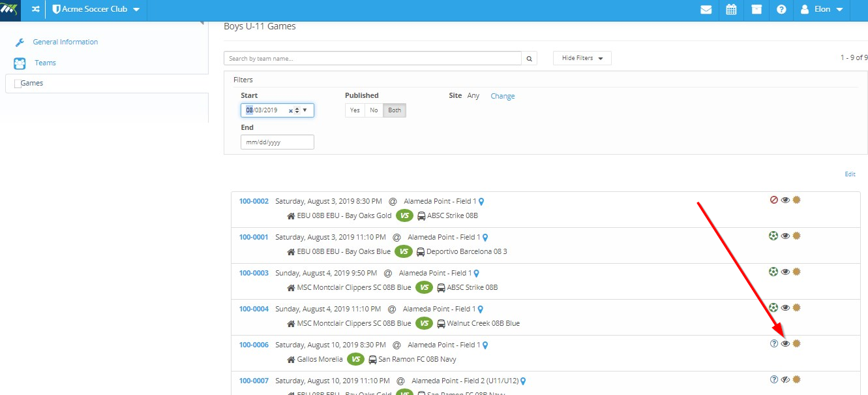868x395 pixels.
Task: Click the map pin for game 100-0006 location
Action: coord(485,345)
